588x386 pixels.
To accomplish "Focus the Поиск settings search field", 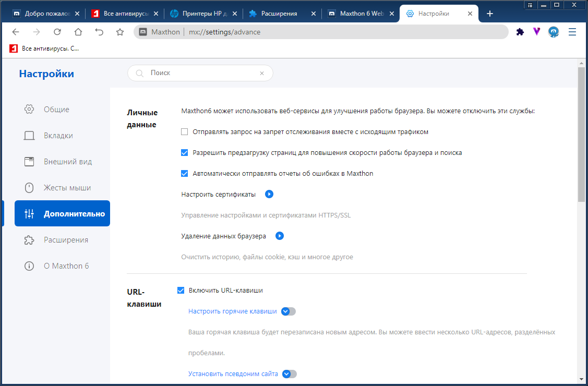I will (200, 73).
